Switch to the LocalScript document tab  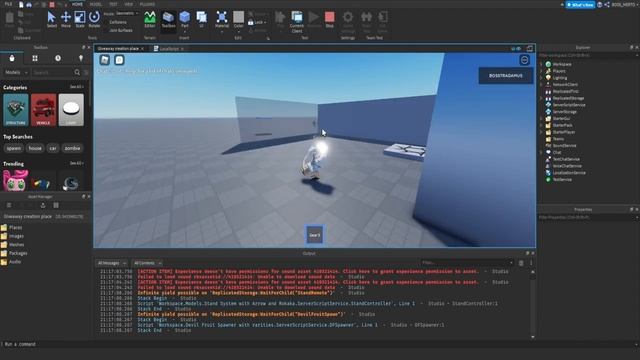[x=169, y=49]
